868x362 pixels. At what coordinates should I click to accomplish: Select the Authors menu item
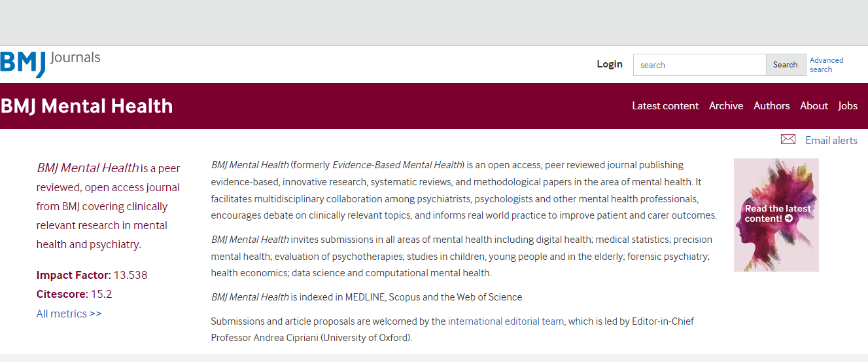772,106
